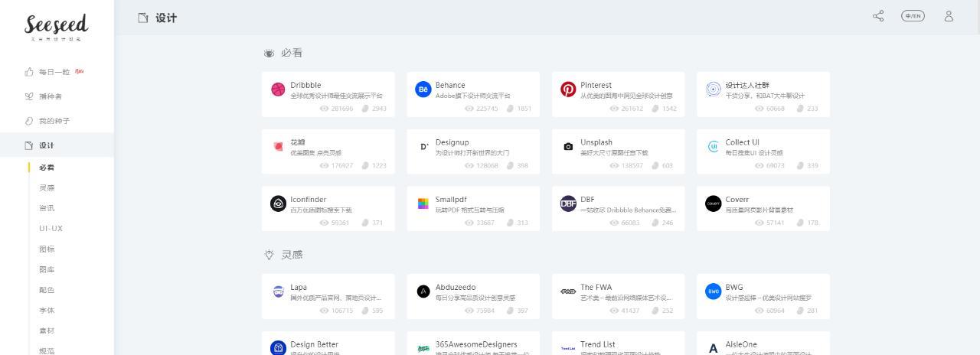Click the collect icon beside 1223 on 花瓣

[x=365, y=166]
